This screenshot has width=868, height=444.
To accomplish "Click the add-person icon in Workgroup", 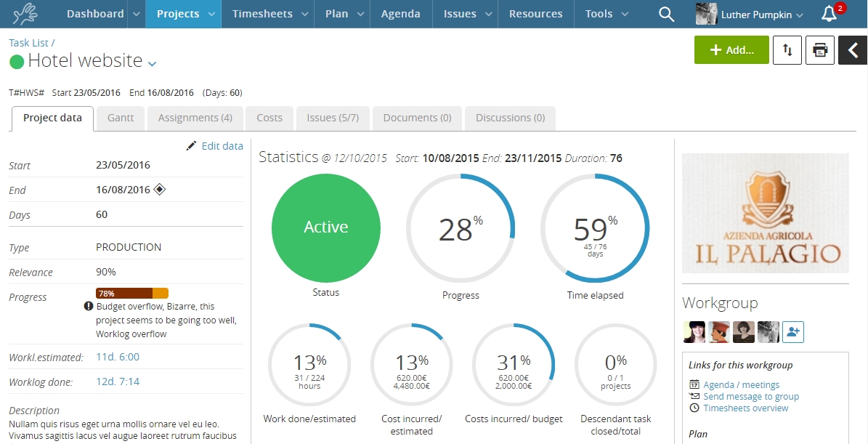I will [792, 331].
